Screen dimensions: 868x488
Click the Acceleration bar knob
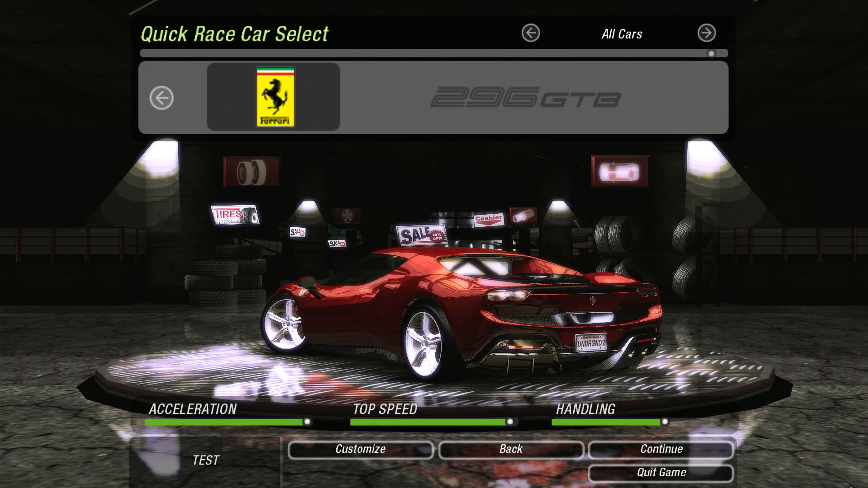(307, 422)
